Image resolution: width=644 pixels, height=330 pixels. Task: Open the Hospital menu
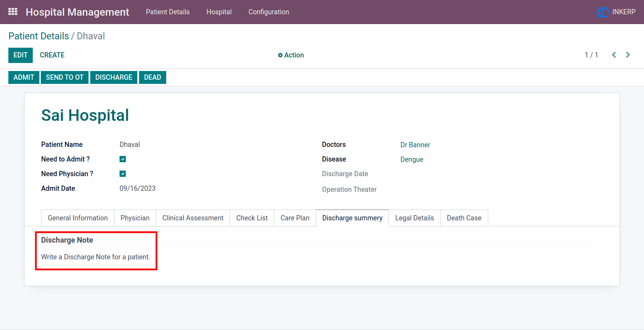coord(219,12)
